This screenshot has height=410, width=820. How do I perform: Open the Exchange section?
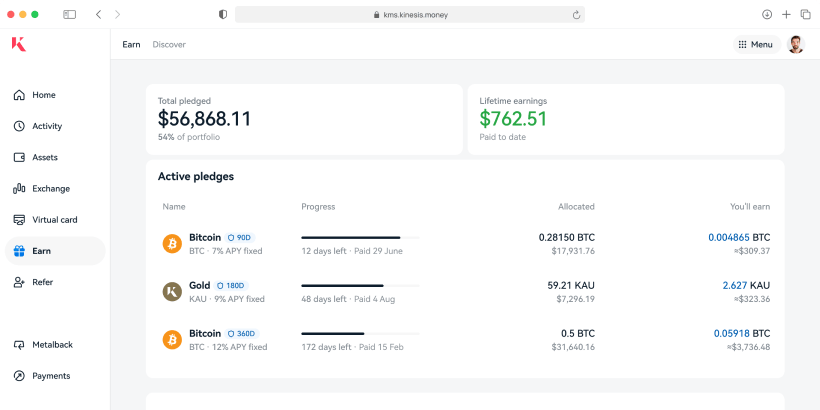pos(55,189)
